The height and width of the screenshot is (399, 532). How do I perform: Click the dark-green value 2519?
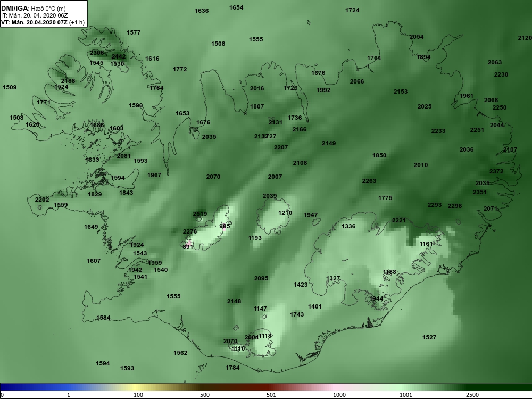[200, 214]
